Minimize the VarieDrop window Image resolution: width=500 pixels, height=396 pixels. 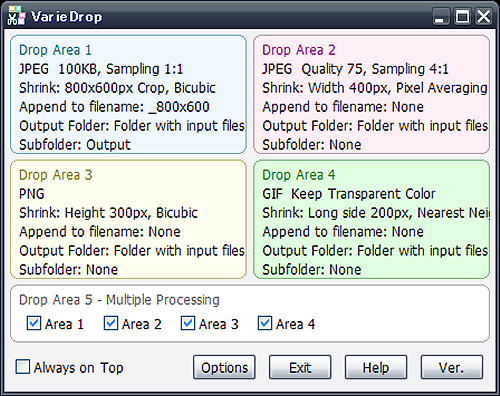[441, 16]
